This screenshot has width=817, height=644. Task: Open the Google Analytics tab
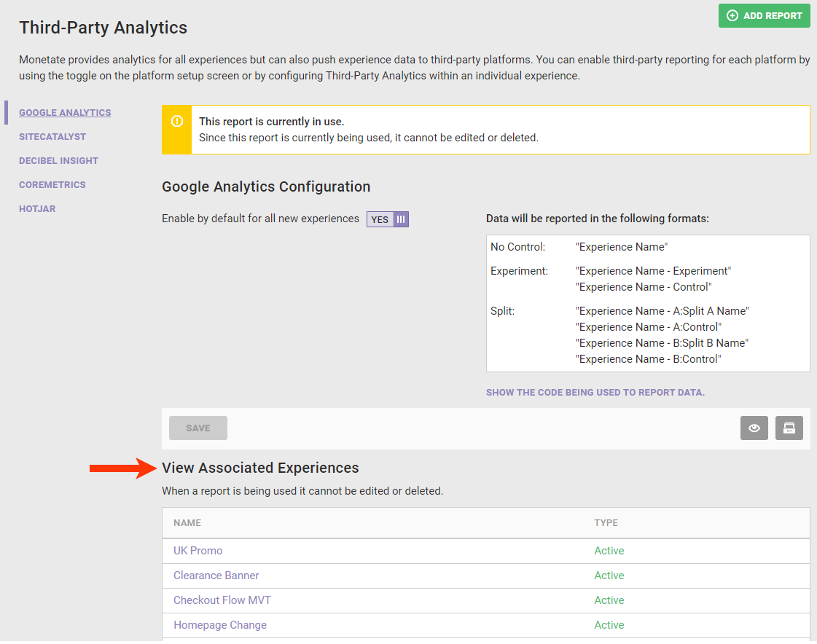coord(65,113)
